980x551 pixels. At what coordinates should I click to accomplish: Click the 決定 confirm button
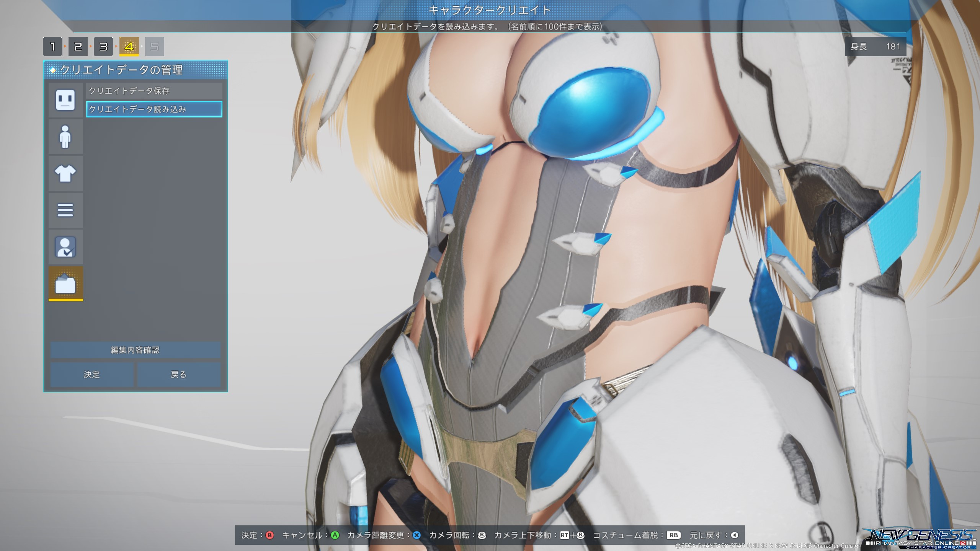(x=92, y=374)
